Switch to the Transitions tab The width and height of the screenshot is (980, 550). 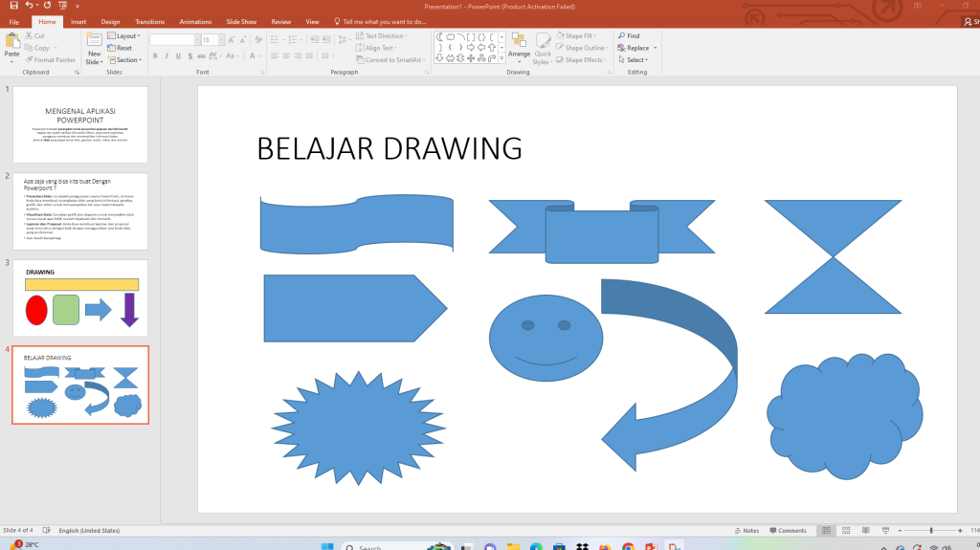pyautogui.click(x=149, y=21)
